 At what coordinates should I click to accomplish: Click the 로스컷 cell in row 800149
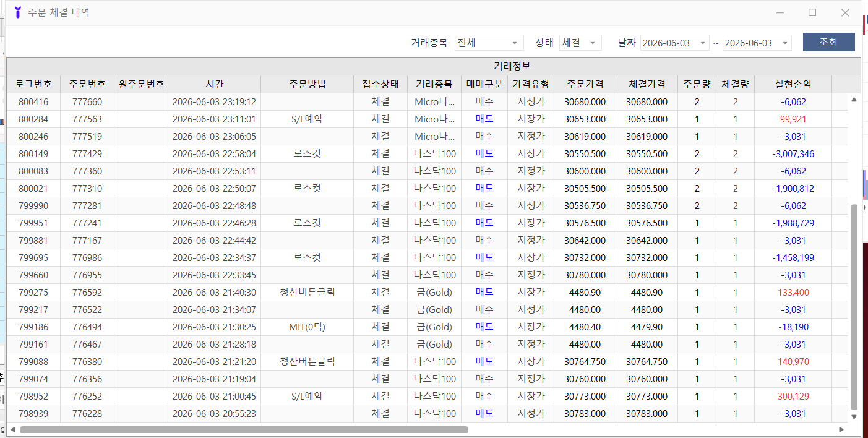point(307,154)
